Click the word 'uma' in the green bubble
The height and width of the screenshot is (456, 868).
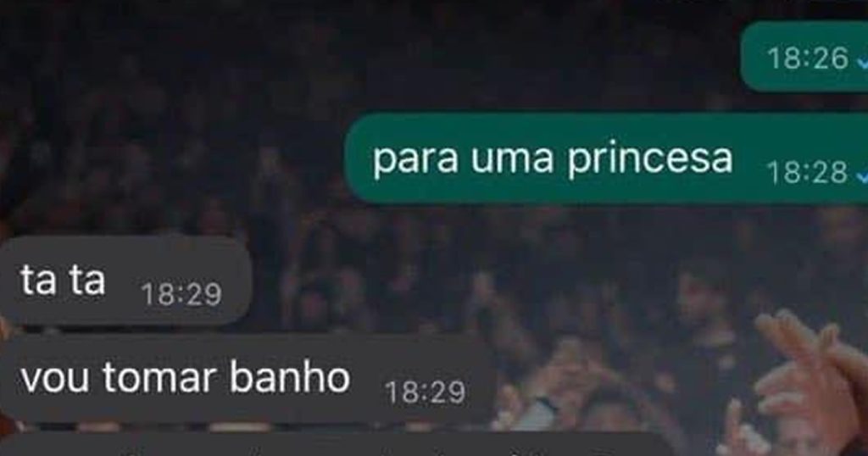point(512,160)
